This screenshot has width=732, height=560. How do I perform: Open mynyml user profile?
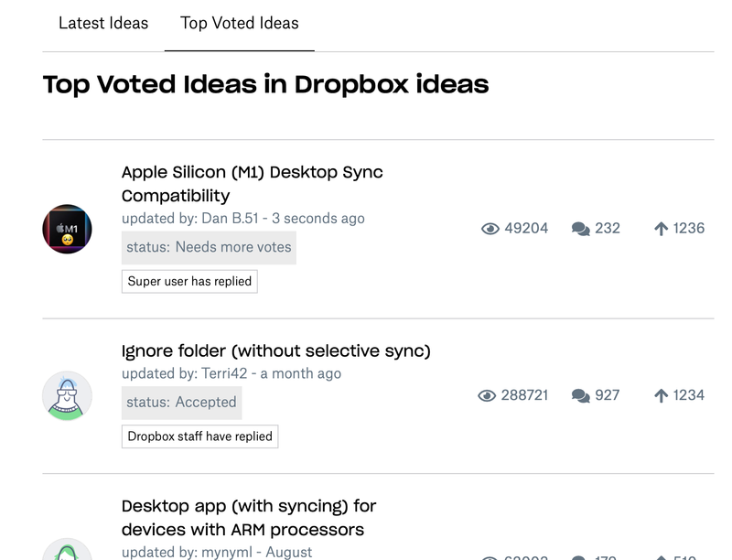pyautogui.click(x=231, y=553)
